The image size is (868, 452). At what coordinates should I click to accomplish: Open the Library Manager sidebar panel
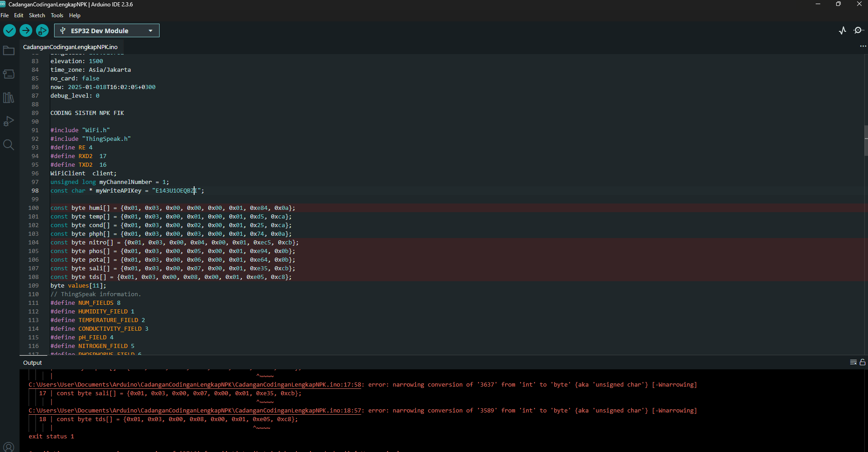click(9, 98)
